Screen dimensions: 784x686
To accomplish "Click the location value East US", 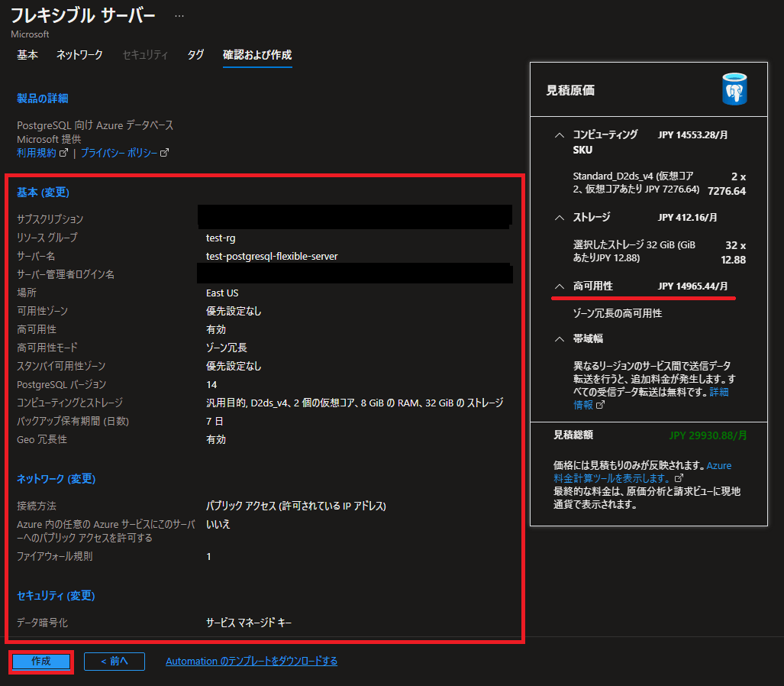I will coord(222,293).
